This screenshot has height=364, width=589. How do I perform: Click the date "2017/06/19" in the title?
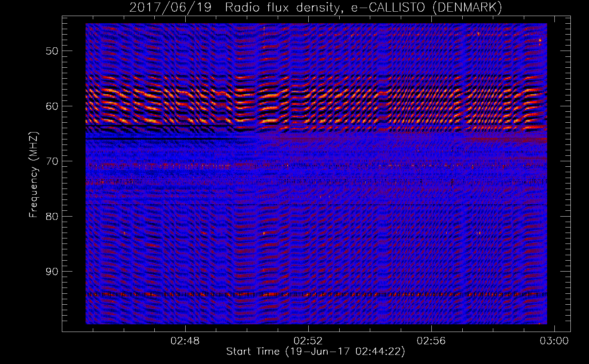click(170, 8)
